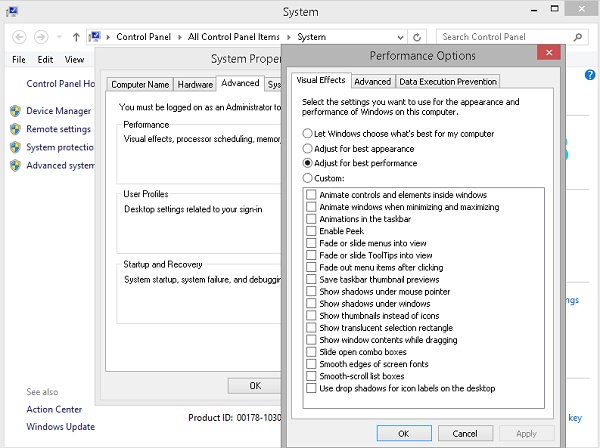Open the Windows Update link
Viewport: 600px width, 448px height.
pyautogui.click(x=61, y=427)
